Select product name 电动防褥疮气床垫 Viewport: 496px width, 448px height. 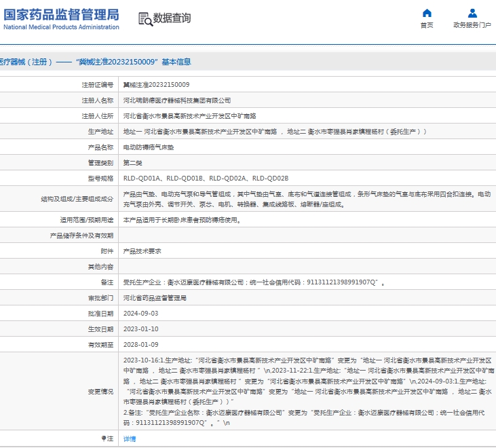pos(149,147)
